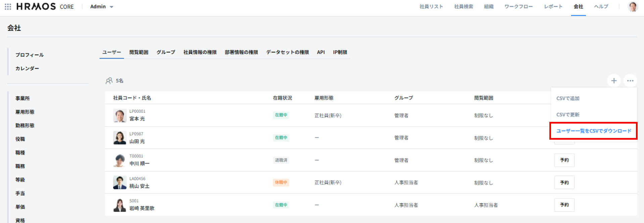Viewport: 644px width, 223px height.
Task: Open the app launcher grid icon
Action: [x=8, y=7]
